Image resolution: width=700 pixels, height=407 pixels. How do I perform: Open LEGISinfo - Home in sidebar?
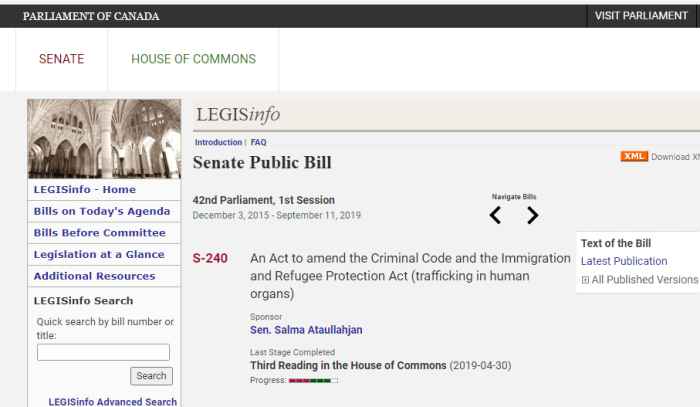(x=85, y=190)
